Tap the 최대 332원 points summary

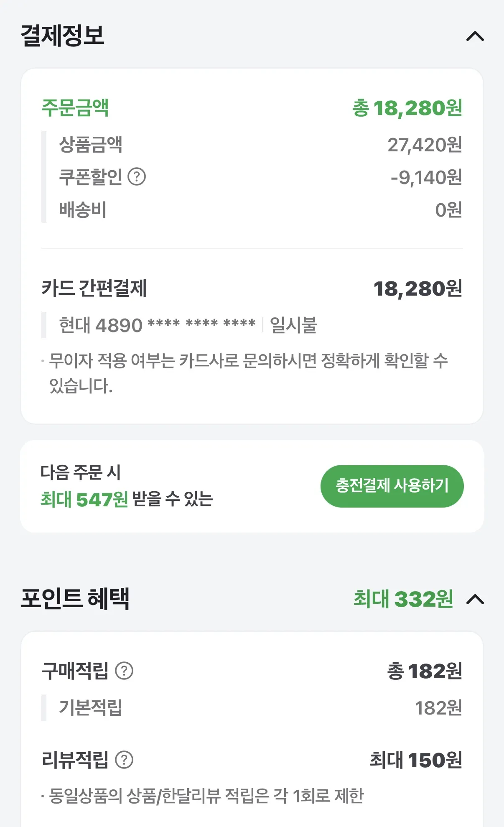(403, 599)
